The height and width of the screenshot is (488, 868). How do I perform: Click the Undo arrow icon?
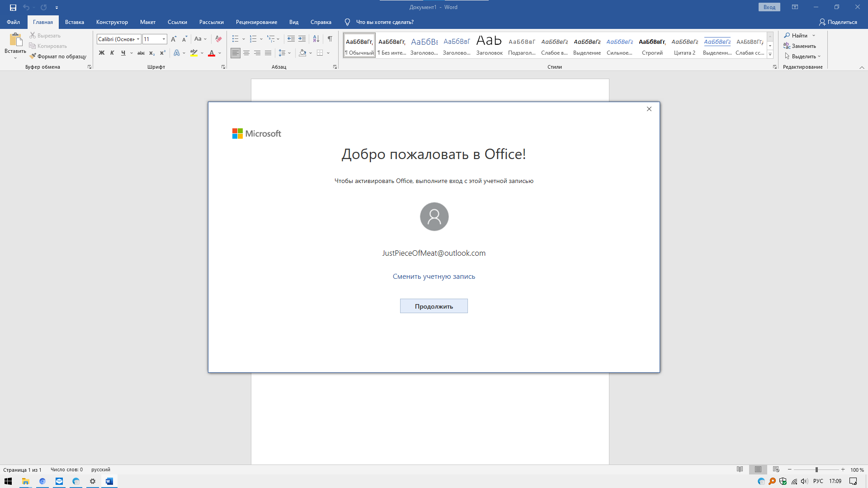(26, 7)
